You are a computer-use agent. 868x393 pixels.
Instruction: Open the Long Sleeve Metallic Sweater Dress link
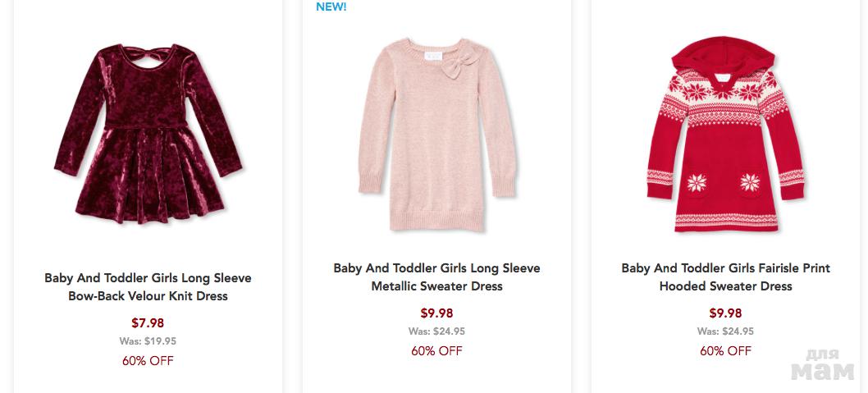pyautogui.click(x=436, y=277)
